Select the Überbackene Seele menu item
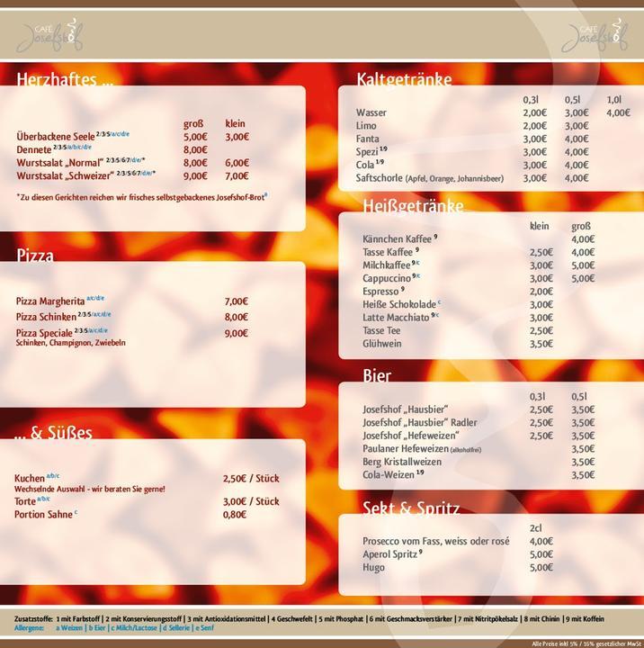Screen dimensions: 644x648 click(56, 137)
